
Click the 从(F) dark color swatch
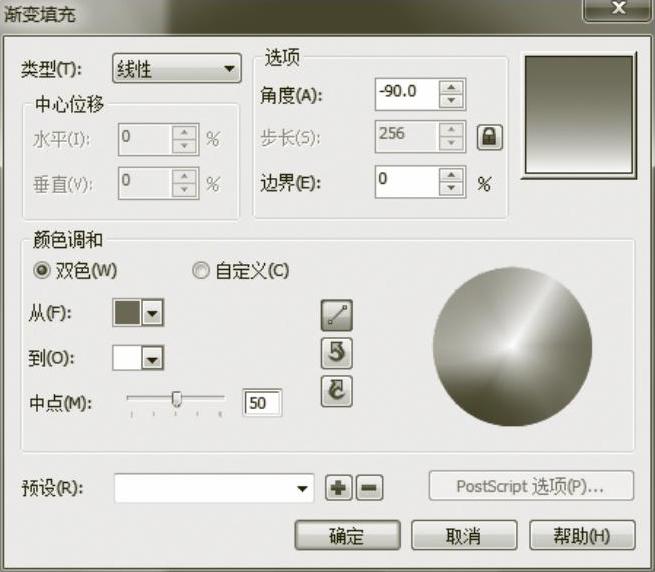pyautogui.click(x=127, y=313)
